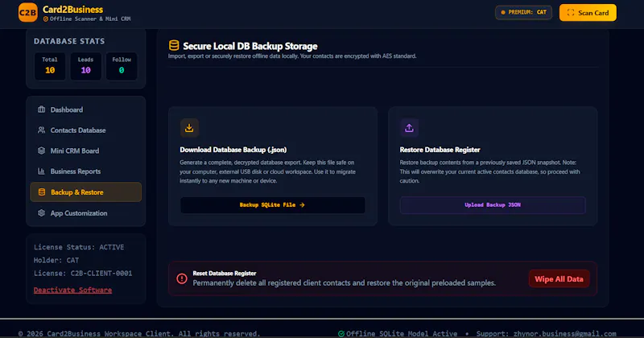Click the Scan Card button
The image size is (644, 338).
(588, 12)
